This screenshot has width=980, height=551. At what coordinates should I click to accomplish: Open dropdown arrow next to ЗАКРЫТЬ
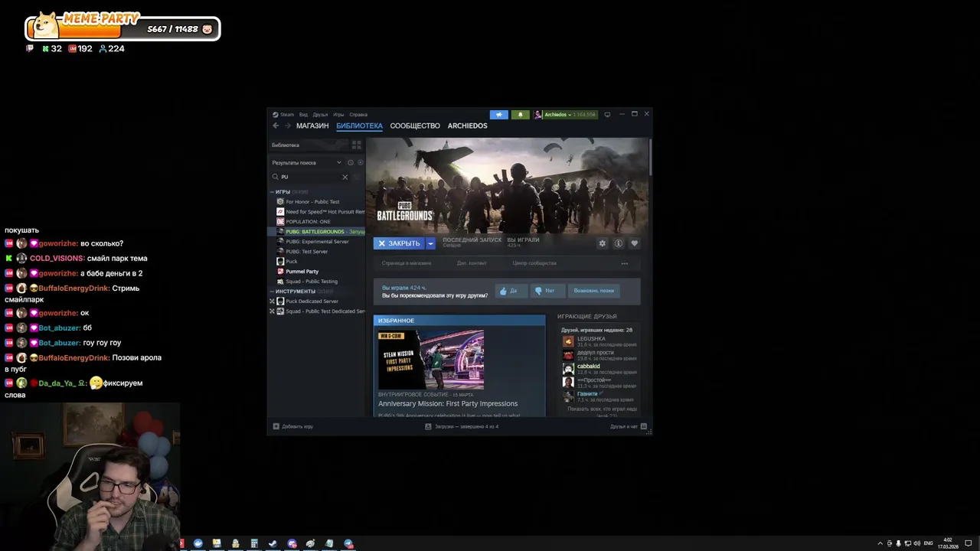click(431, 243)
